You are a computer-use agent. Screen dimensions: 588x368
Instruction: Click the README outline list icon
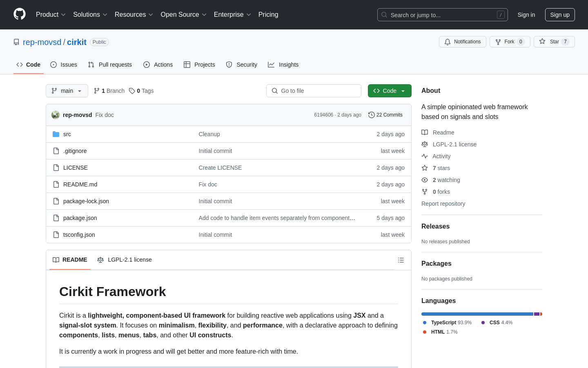pos(401,260)
